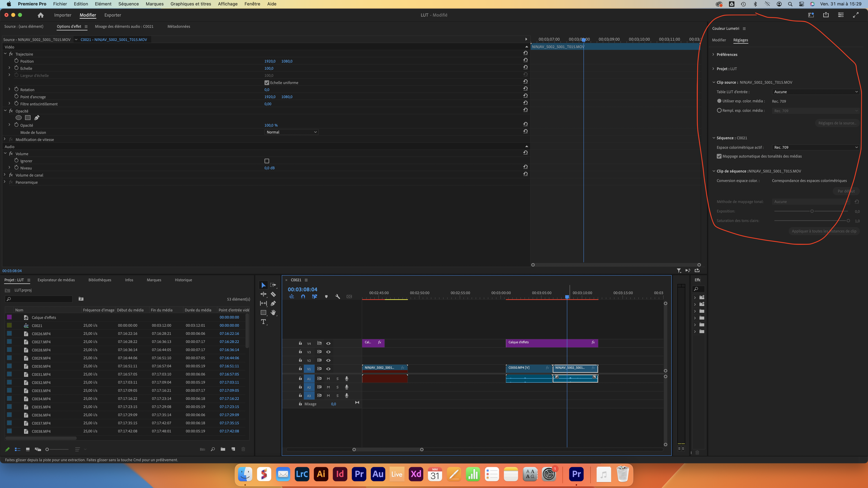Select the Type tool

pyautogui.click(x=263, y=322)
